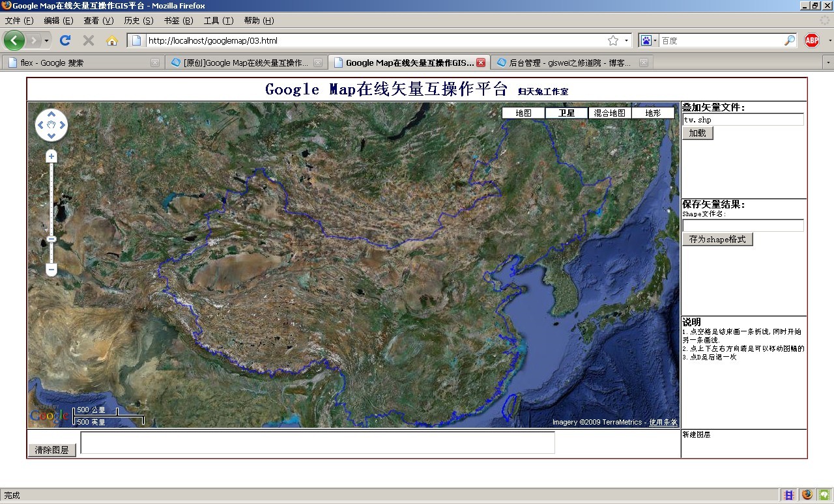Click the hand icon in pan control
The image size is (834, 504).
(x=51, y=125)
